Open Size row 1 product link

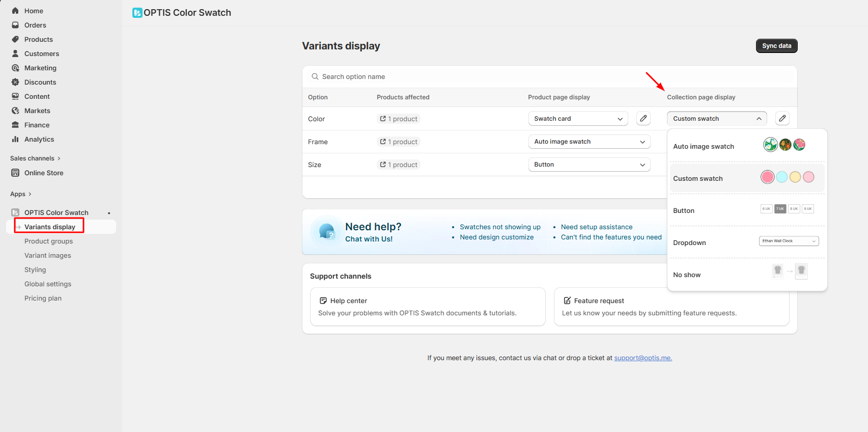399,165
